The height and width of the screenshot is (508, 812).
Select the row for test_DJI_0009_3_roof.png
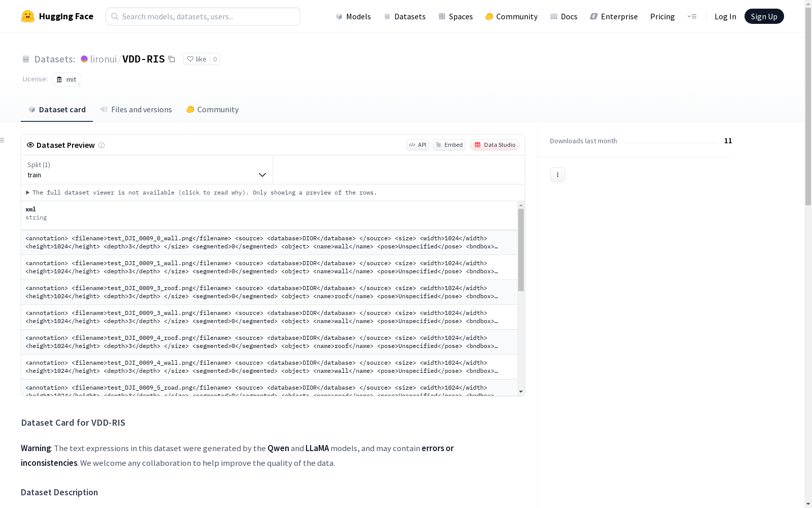point(269,292)
